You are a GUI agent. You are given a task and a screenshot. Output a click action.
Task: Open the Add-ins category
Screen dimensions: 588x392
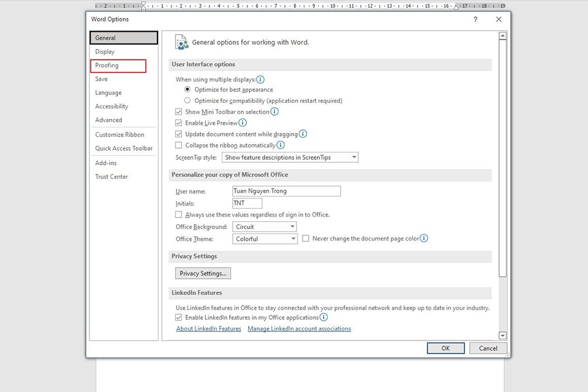(x=124, y=163)
